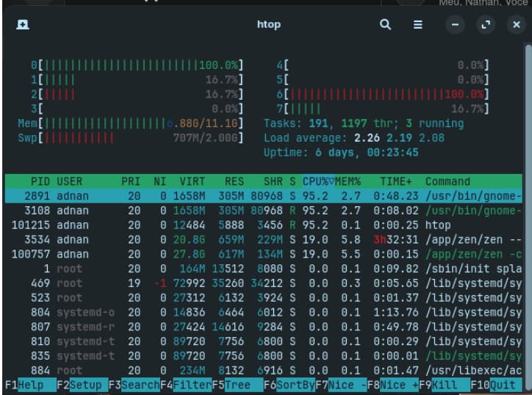Click the CPU 6 red usage meter
The image size is (532, 395).
[383, 94]
